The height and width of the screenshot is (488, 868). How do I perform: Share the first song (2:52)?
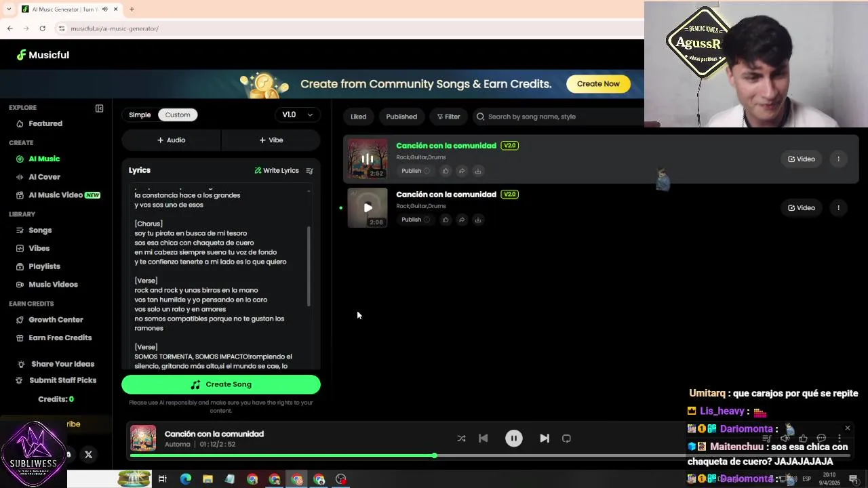coord(462,171)
